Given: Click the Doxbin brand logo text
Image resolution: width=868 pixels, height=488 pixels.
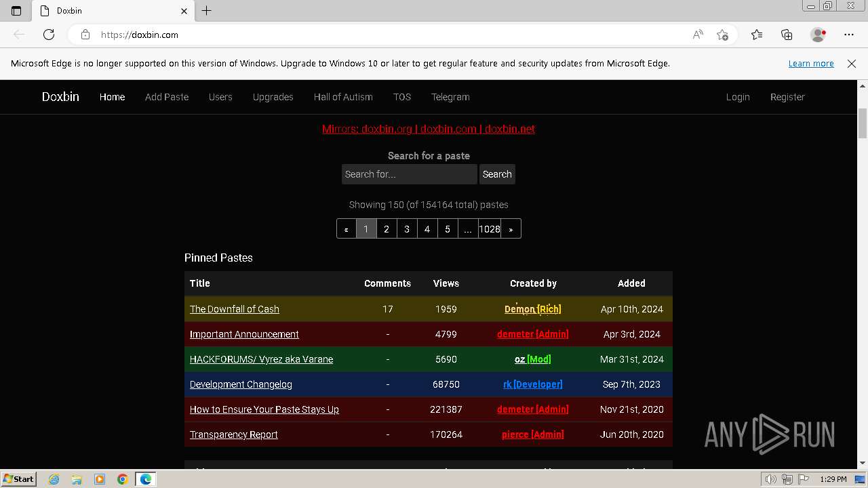Looking at the screenshot, I should (60, 97).
